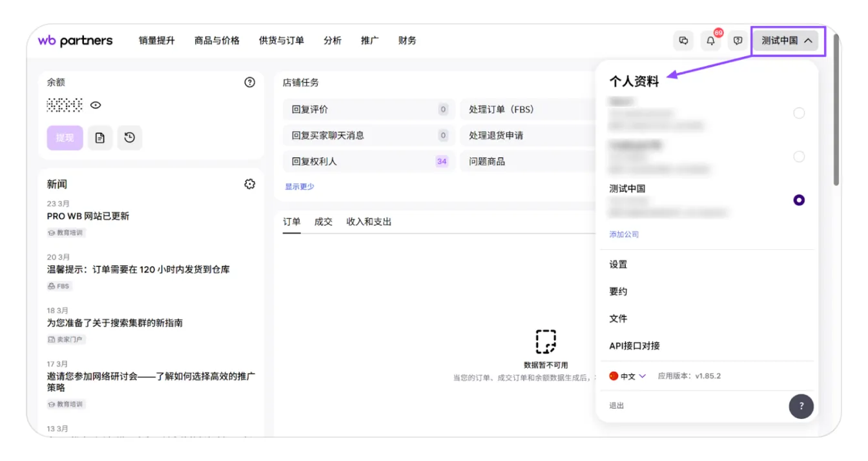The height and width of the screenshot is (461, 868).
Task: Click the floating help question button
Action: coord(801,406)
